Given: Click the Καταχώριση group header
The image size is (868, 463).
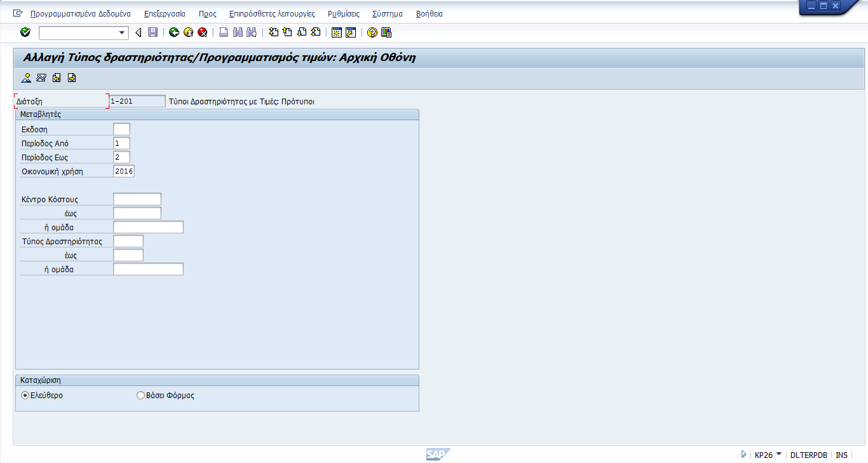Looking at the screenshot, I should [217, 380].
